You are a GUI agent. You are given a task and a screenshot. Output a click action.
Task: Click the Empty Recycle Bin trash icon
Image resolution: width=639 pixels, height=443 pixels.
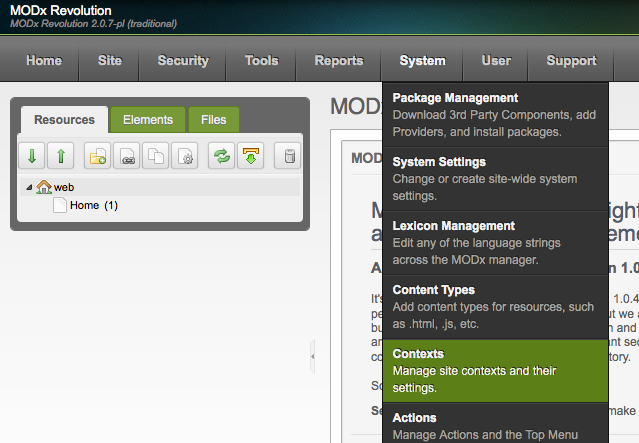click(288, 156)
